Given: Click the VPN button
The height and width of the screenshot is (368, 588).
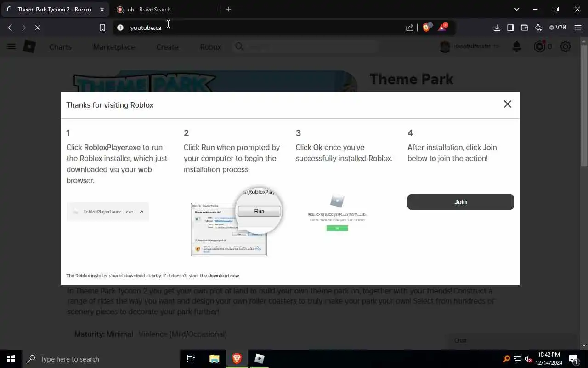Looking at the screenshot, I should pos(558,28).
